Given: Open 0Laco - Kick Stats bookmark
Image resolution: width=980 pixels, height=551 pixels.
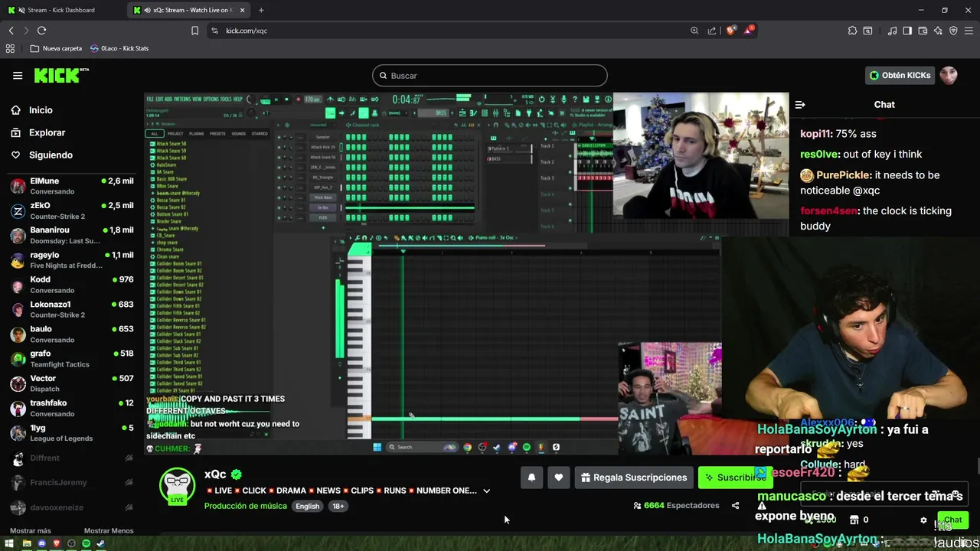Looking at the screenshot, I should [119, 48].
